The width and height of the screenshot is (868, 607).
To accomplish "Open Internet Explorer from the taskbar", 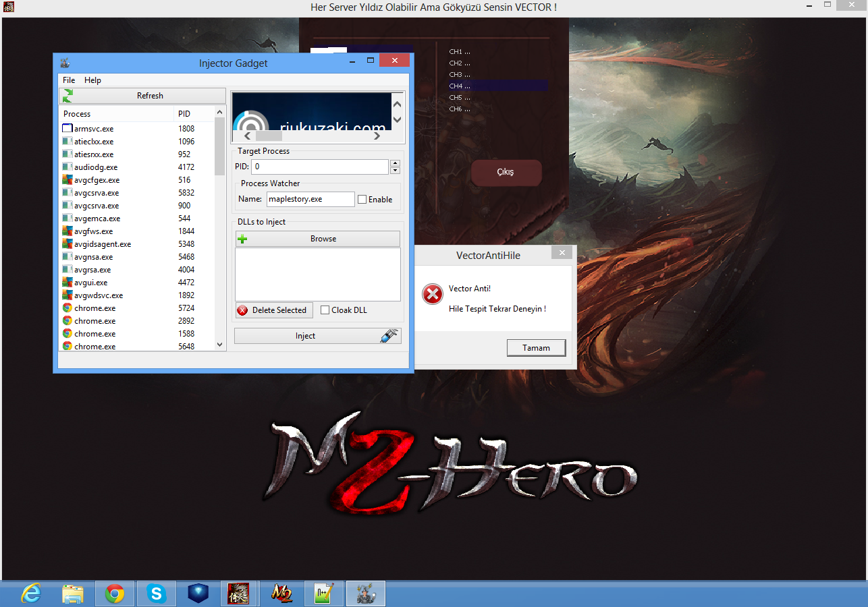I will [x=31, y=594].
